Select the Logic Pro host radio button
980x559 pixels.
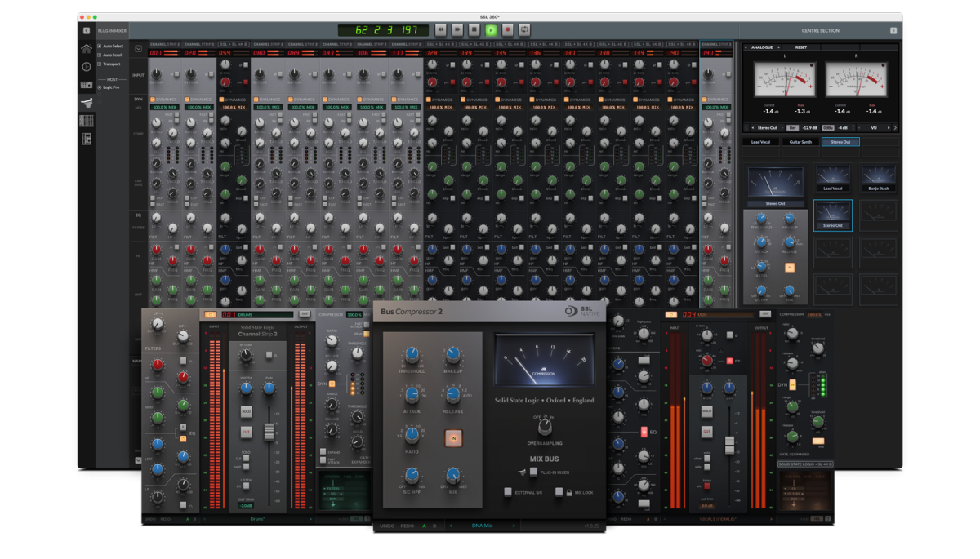tap(100, 87)
